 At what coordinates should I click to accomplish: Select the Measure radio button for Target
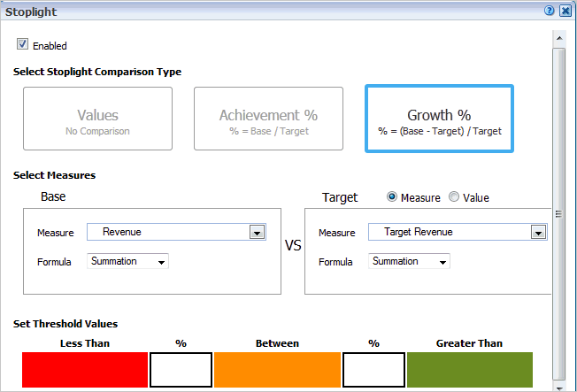tap(392, 197)
